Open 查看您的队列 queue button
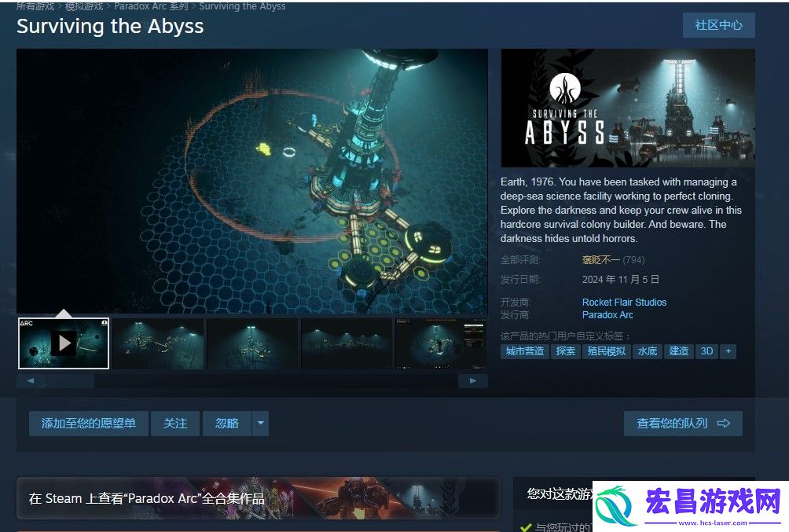 point(683,424)
